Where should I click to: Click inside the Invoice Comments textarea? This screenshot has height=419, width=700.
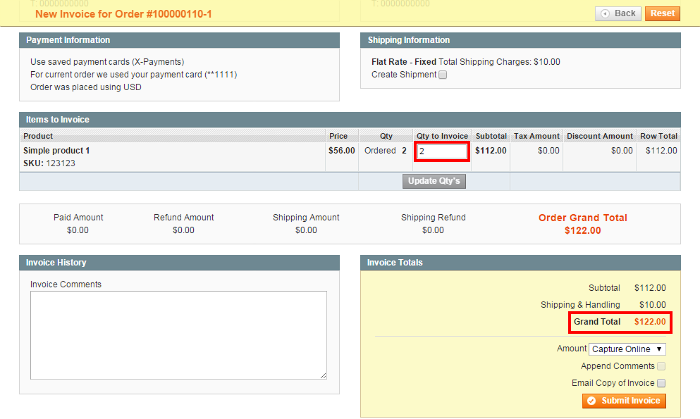click(x=178, y=335)
